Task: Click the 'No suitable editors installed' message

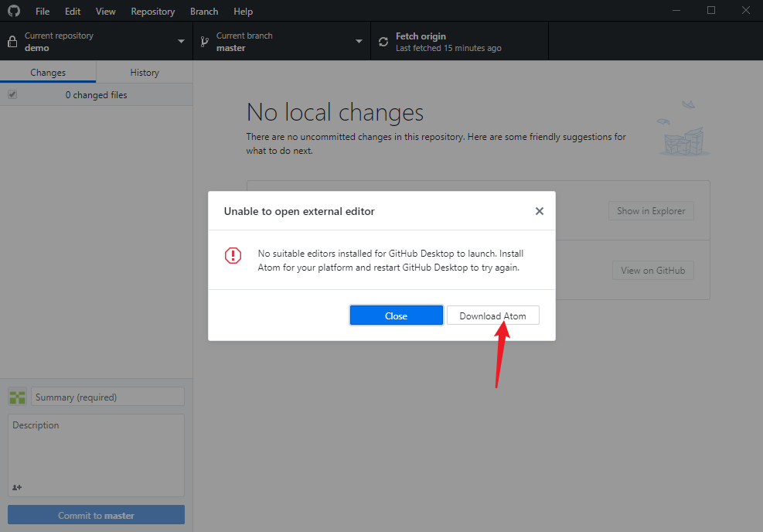Action: coord(390,261)
